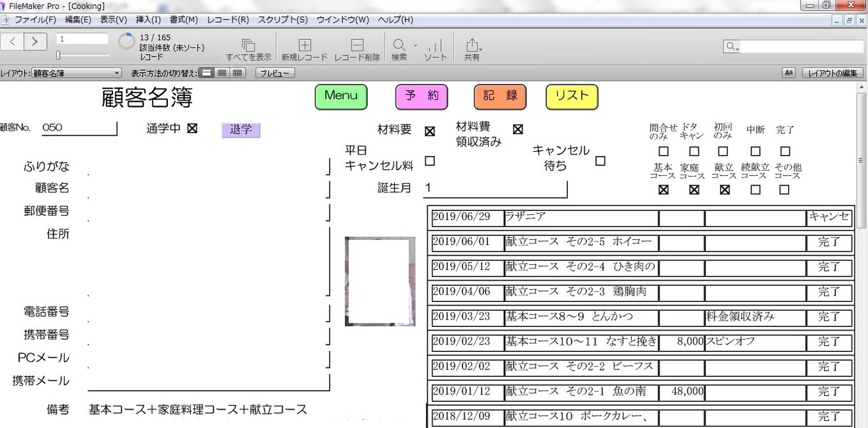Click the pink 予約 button

(422, 97)
